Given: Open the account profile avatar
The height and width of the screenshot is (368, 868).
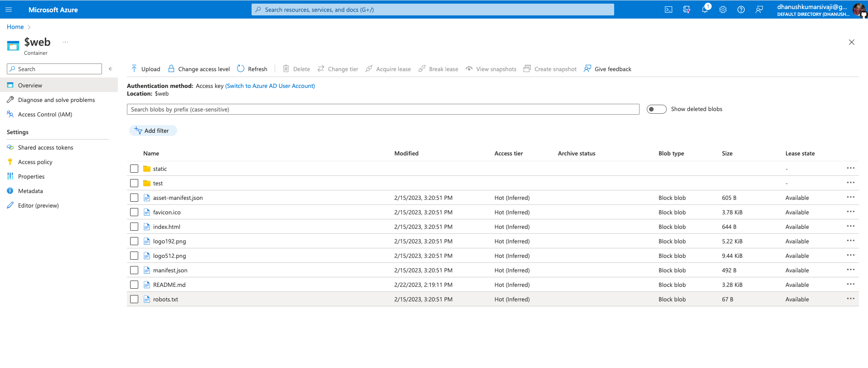Looking at the screenshot, I should point(859,10).
